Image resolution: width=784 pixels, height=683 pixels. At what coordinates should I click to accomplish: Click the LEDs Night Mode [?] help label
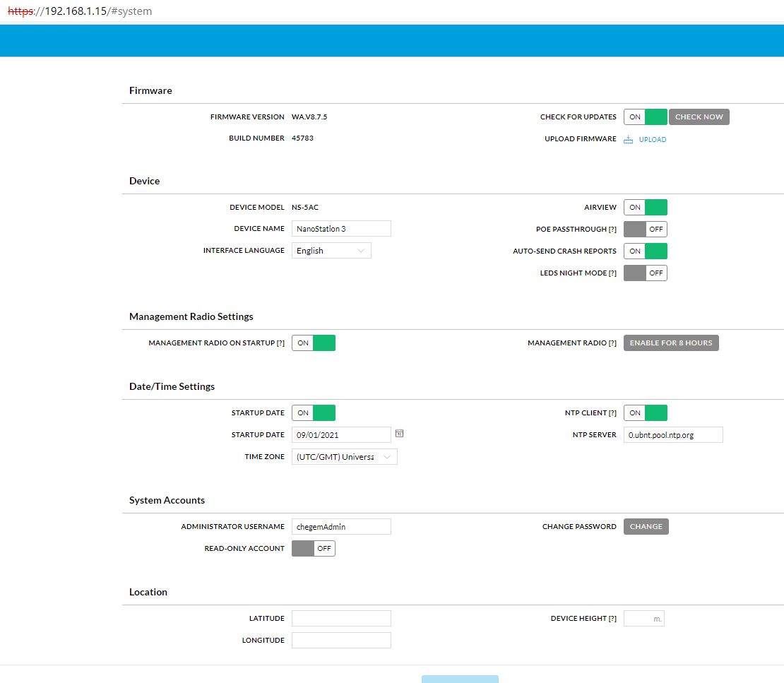click(x=578, y=273)
